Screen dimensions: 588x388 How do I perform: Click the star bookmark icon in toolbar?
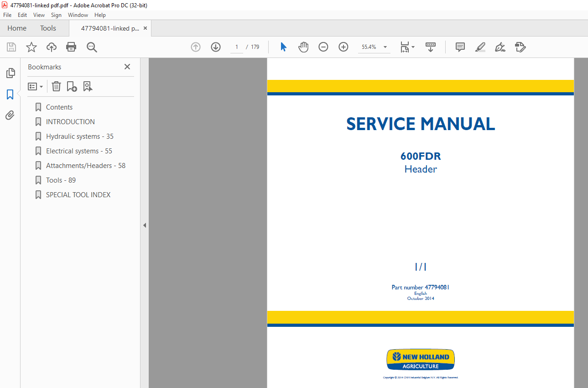(31, 47)
